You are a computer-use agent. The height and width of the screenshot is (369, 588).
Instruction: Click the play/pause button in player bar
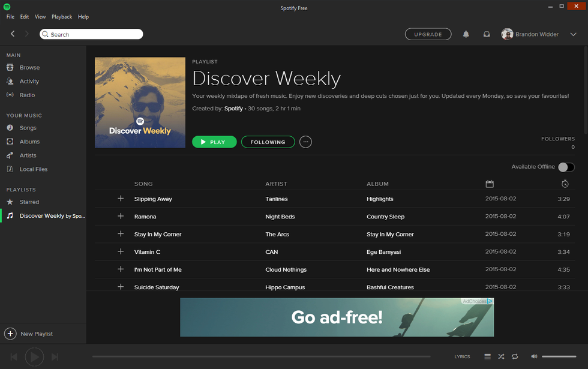(34, 357)
